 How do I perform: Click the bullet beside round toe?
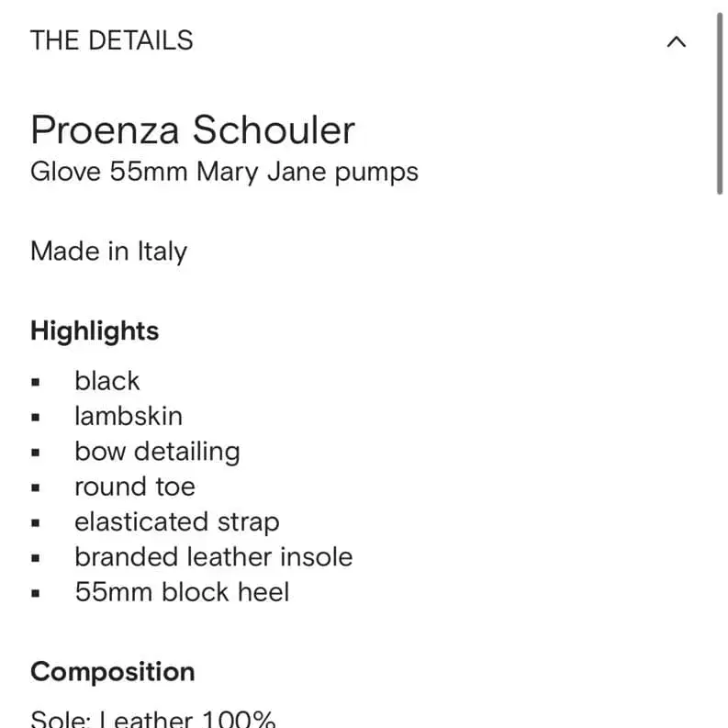pyautogui.click(x=36, y=488)
